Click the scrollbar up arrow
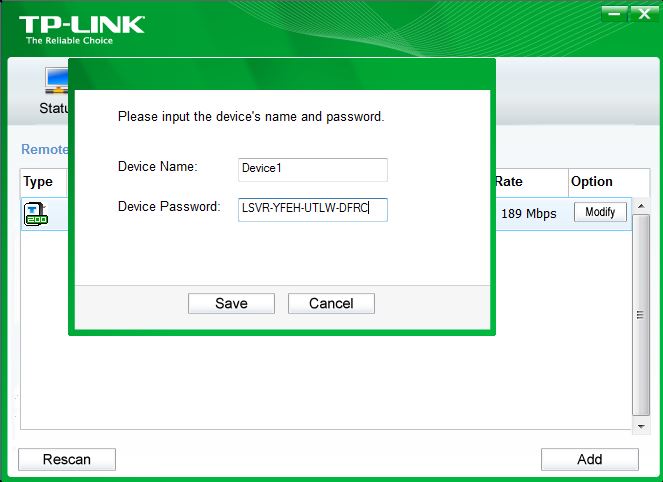The width and height of the screenshot is (663, 482). (641, 206)
